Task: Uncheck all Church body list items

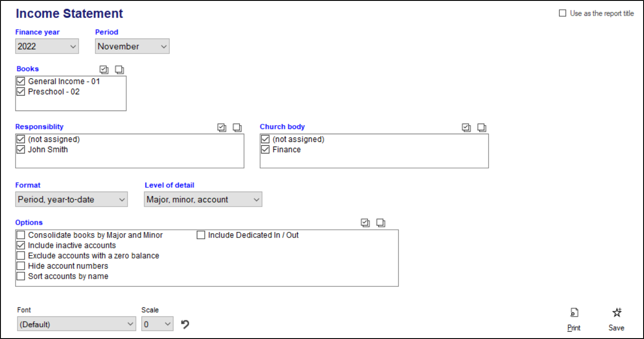Action: 482,127
